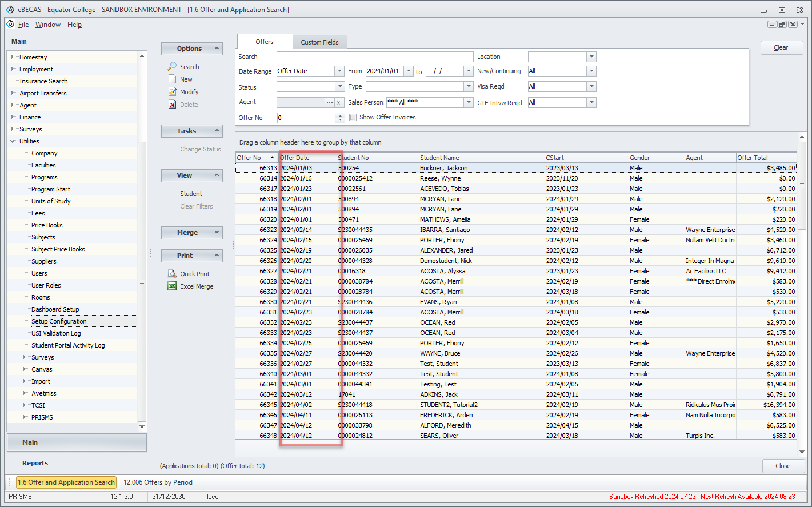
Task: Click the Modify pencil icon
Action: [x=172, y=92]
